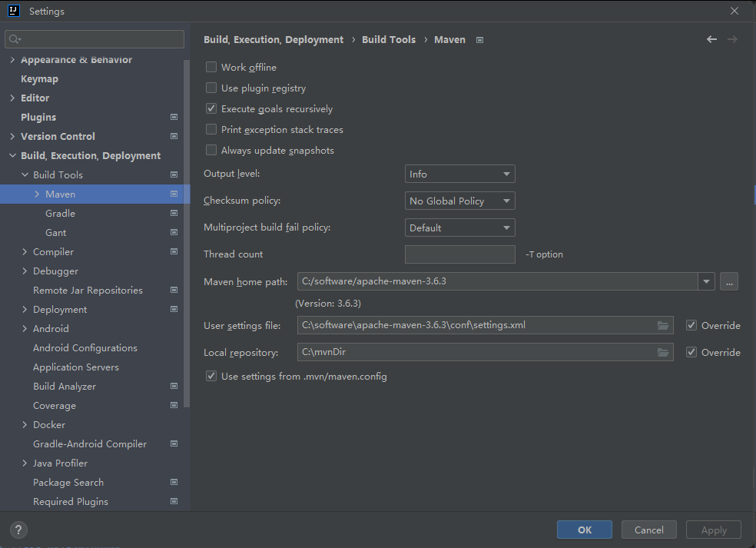
Task: Browse folder for User settings file
Action: point(663,326)
